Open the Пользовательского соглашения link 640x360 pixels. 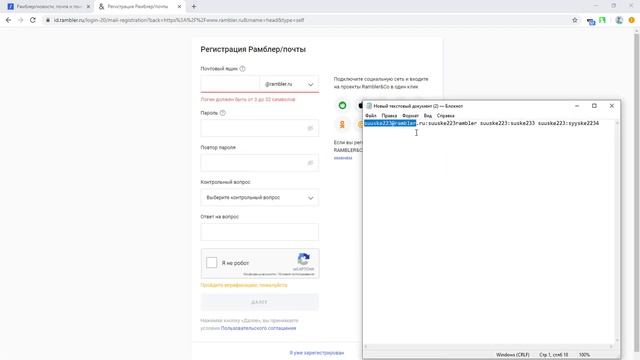click(258, 328)
